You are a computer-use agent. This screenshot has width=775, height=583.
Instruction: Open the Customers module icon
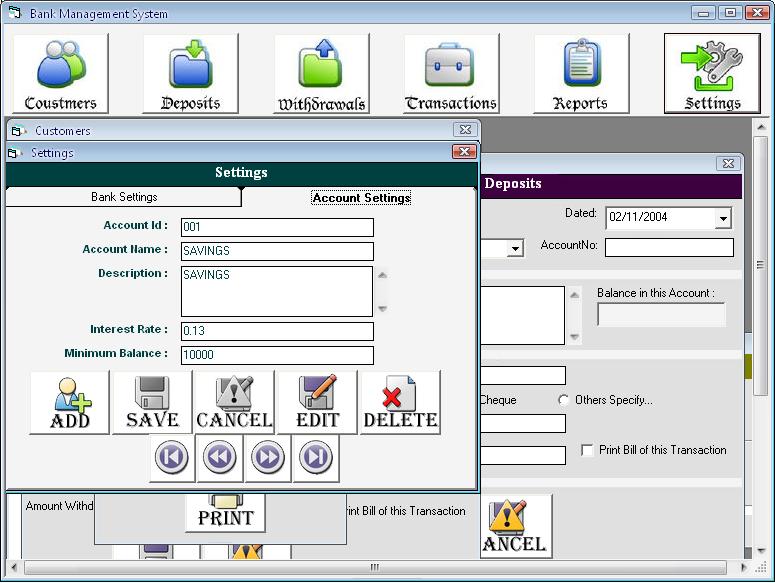pos(60,74)
